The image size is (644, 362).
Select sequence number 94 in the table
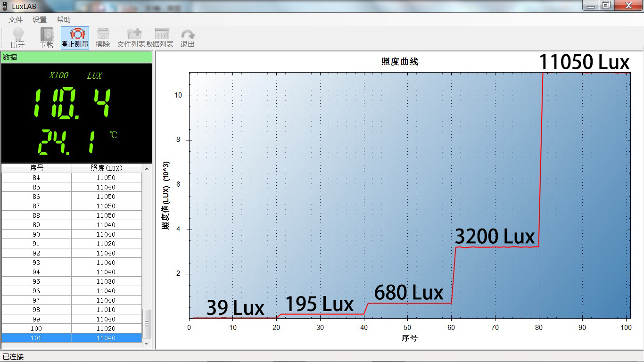(36, 272)
